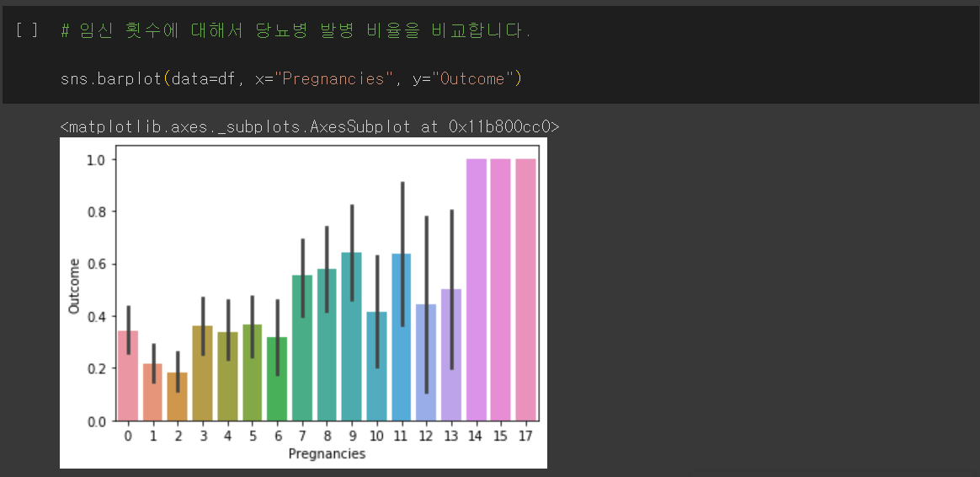Image resolution: width=980 pixels, height=477 pixels.
Task: Click the cell run bracket indicator
Action: pos(27,30)
